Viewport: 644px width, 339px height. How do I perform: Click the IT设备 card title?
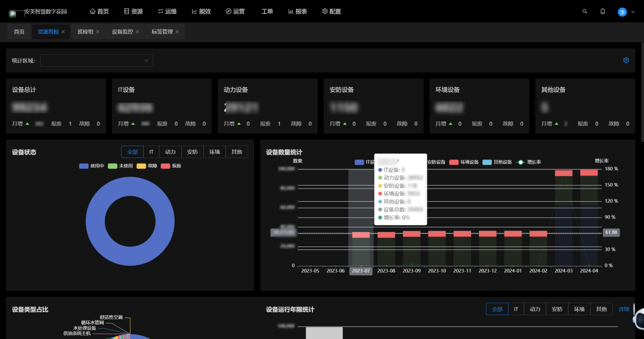click(126, 90)
